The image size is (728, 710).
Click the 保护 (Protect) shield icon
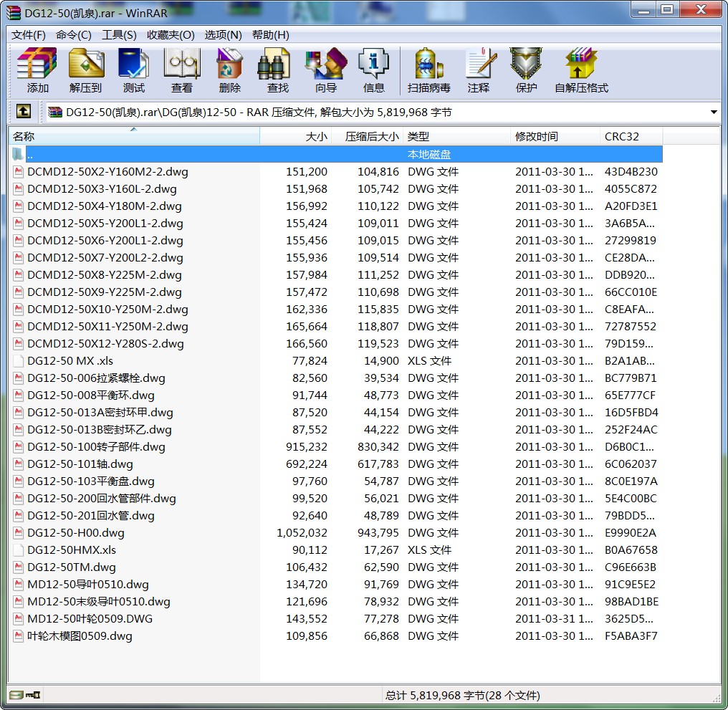526,70
